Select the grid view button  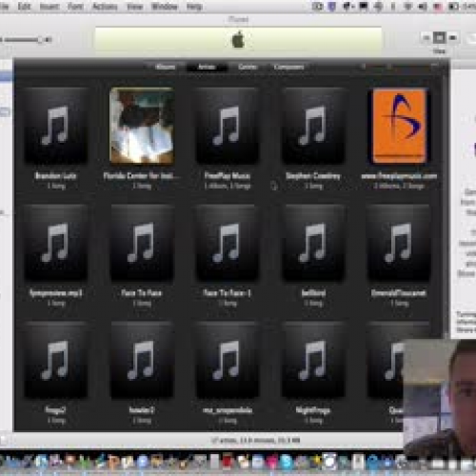(x=440, y=38)
